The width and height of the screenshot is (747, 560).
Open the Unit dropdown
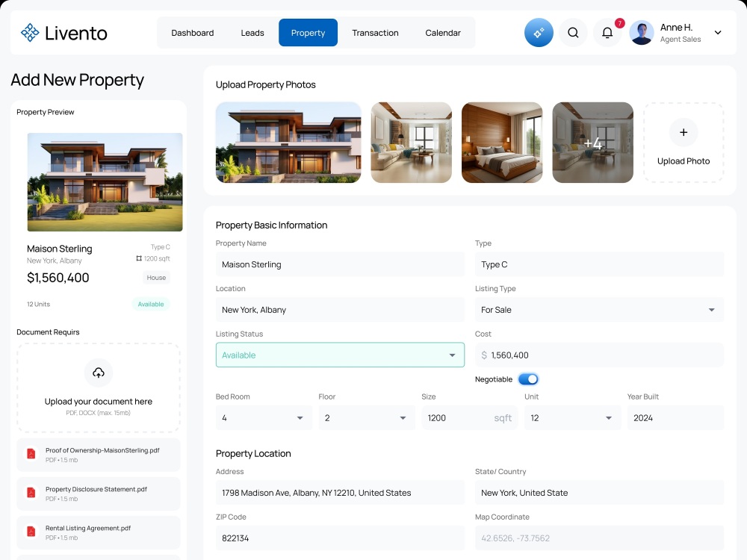tap(573, 417)
